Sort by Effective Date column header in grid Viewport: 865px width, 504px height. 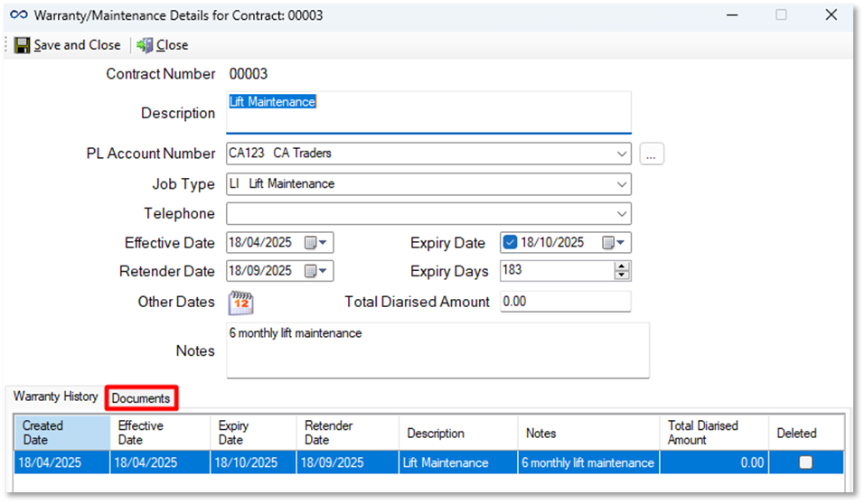point(160,433)
